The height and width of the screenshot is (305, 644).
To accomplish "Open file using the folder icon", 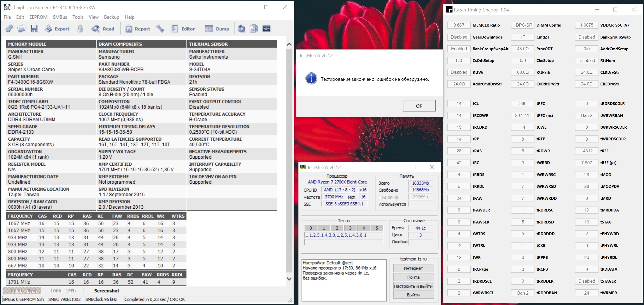I will tap(21, 29).
